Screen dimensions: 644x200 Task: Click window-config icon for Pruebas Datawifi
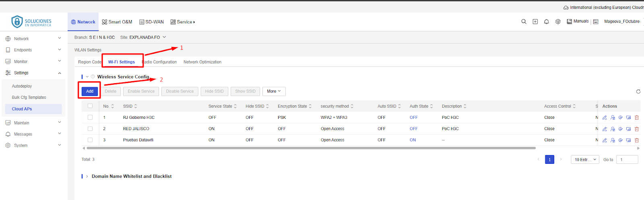pos(628,140)
